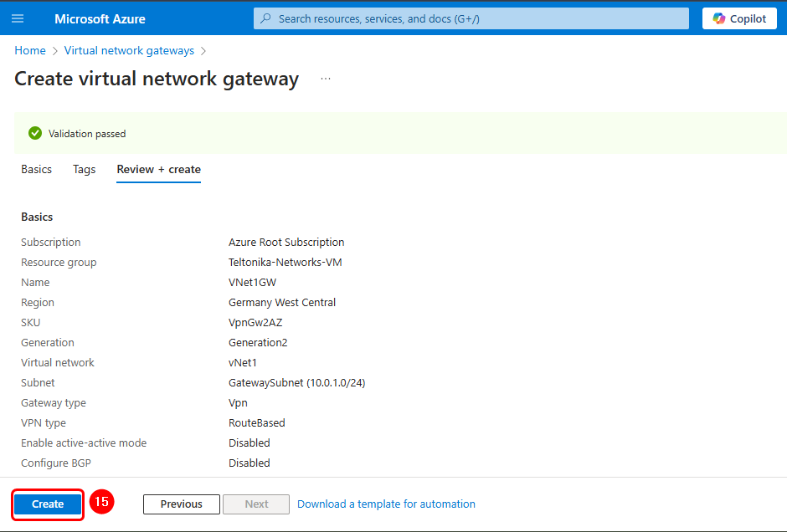Open the portal hamburger menu

coord(18,18)
